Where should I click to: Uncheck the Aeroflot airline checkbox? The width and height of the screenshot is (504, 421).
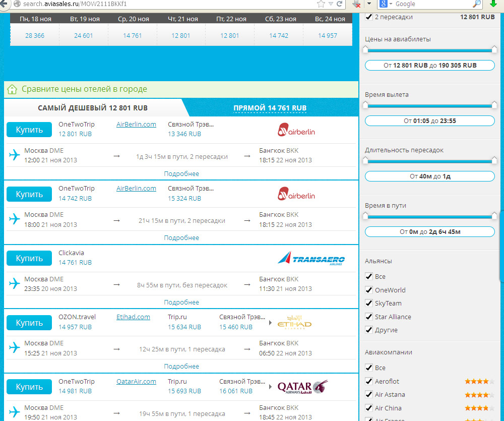click(x=369, y=381)
